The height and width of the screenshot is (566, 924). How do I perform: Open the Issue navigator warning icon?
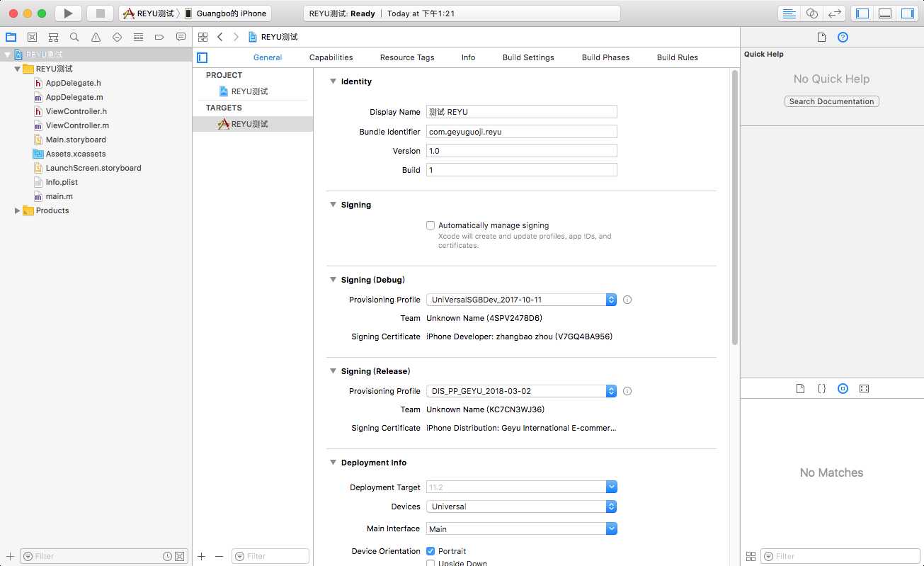click(96, 37)
